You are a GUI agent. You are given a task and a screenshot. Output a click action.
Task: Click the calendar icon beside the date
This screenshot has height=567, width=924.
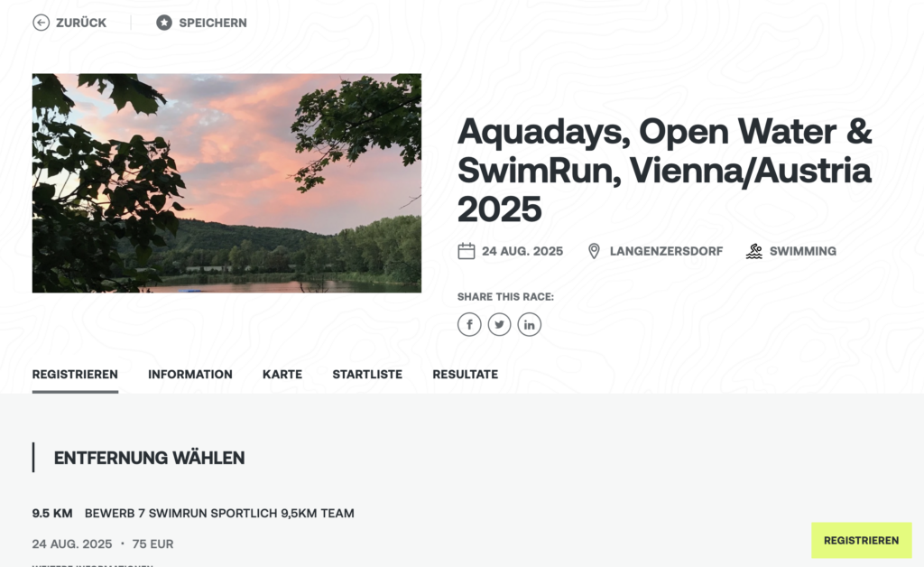coord(467,251)
